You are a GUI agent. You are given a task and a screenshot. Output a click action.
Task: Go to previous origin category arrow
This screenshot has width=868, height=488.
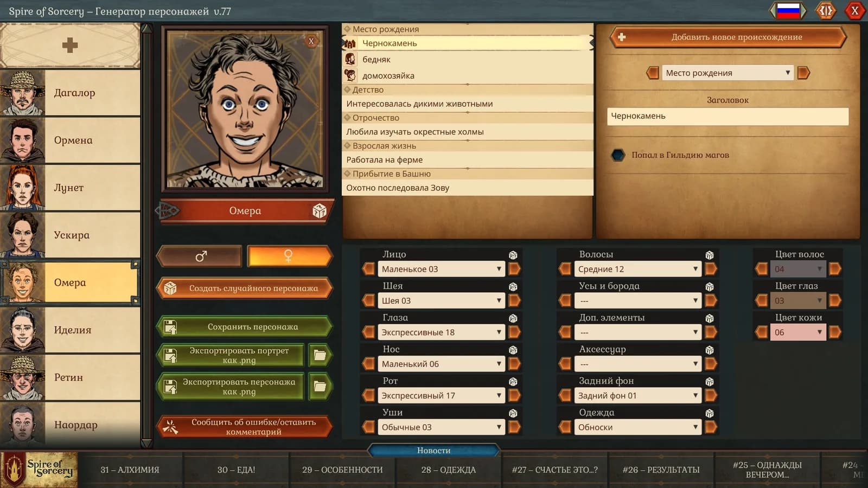[653, 73]
